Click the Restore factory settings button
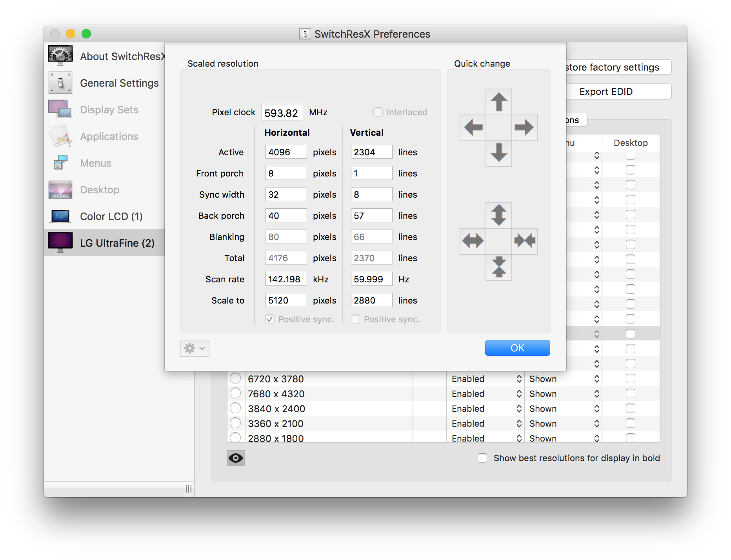 pyautogui.click(x=619, y=67)
